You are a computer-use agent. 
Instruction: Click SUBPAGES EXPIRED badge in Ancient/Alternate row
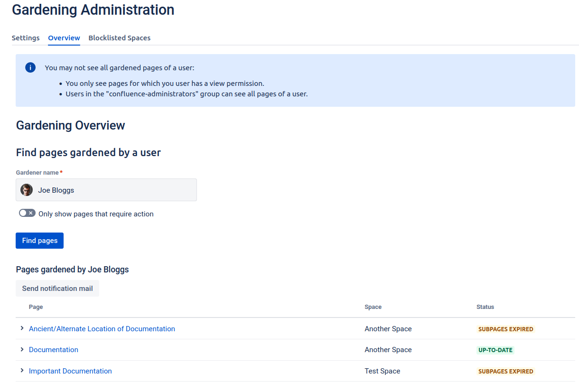(505, 329)
